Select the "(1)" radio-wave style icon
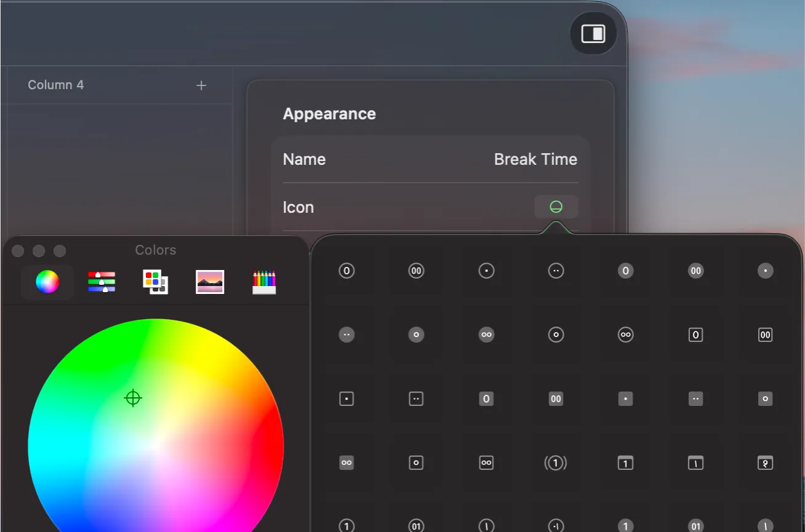The height and width of the screenshot is (532, 805). pyautogui.click(x=556, y=463)
